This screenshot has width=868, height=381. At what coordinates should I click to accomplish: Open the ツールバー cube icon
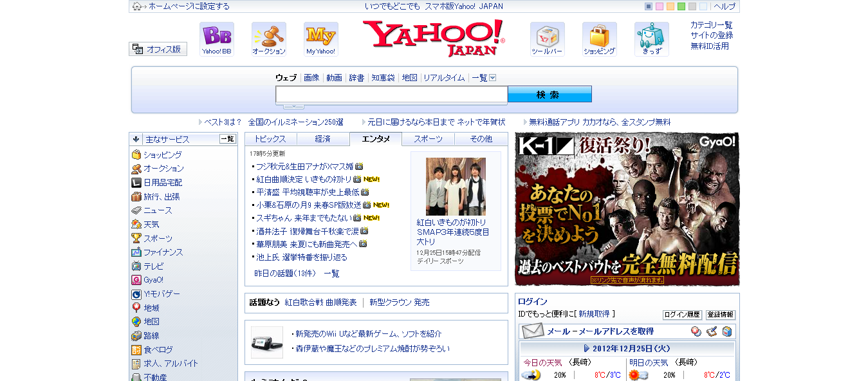(x=548, y=39)
